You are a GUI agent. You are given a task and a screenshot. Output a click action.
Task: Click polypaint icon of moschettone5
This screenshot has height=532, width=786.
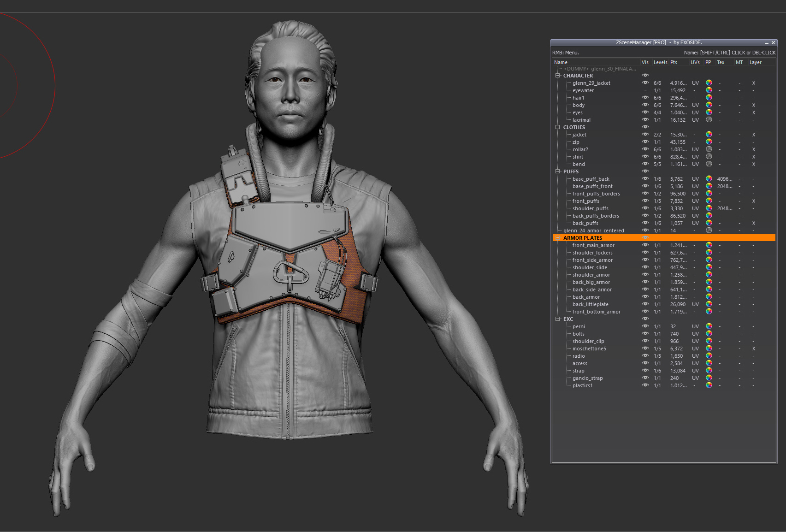coord(709,349)
